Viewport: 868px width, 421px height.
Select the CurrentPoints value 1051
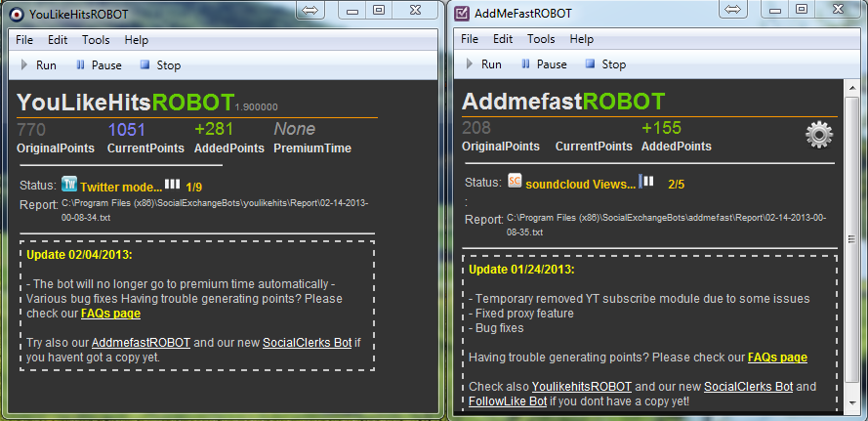(x=127, y=130)
